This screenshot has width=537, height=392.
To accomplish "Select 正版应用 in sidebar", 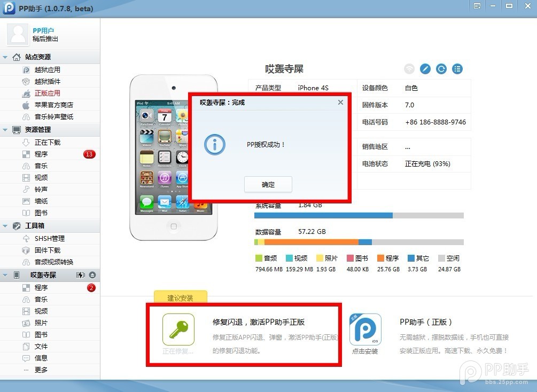I will [47, 93].
